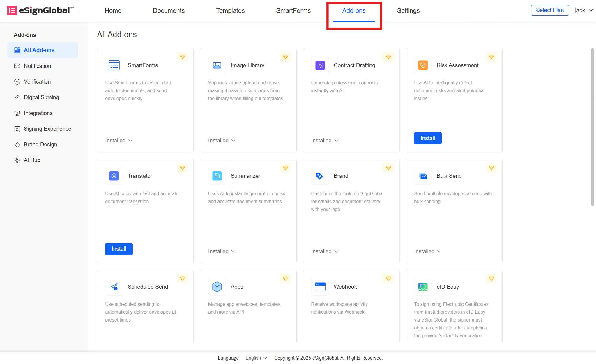596x364 pixels.
Task: Click the Contract Drafting card title
Action: pos(354,65)
